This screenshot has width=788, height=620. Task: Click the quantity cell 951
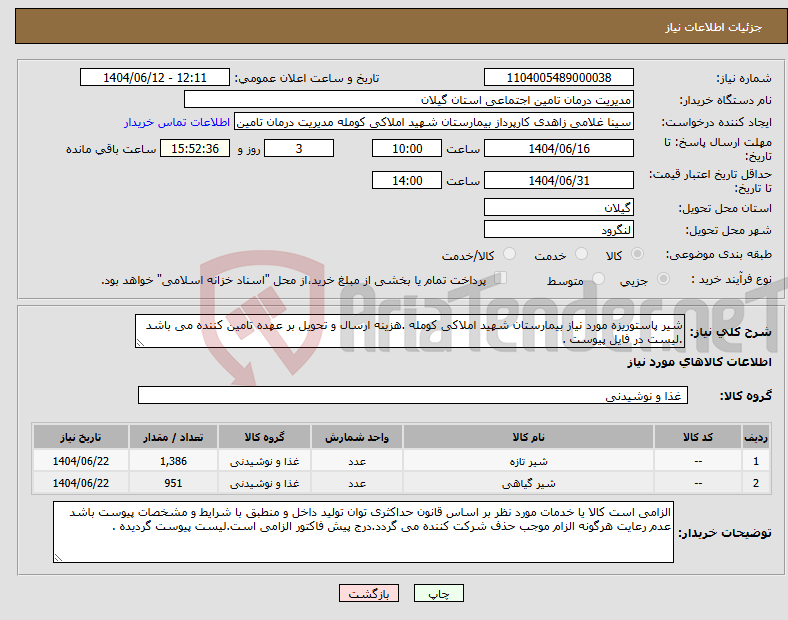pos(173,483)
